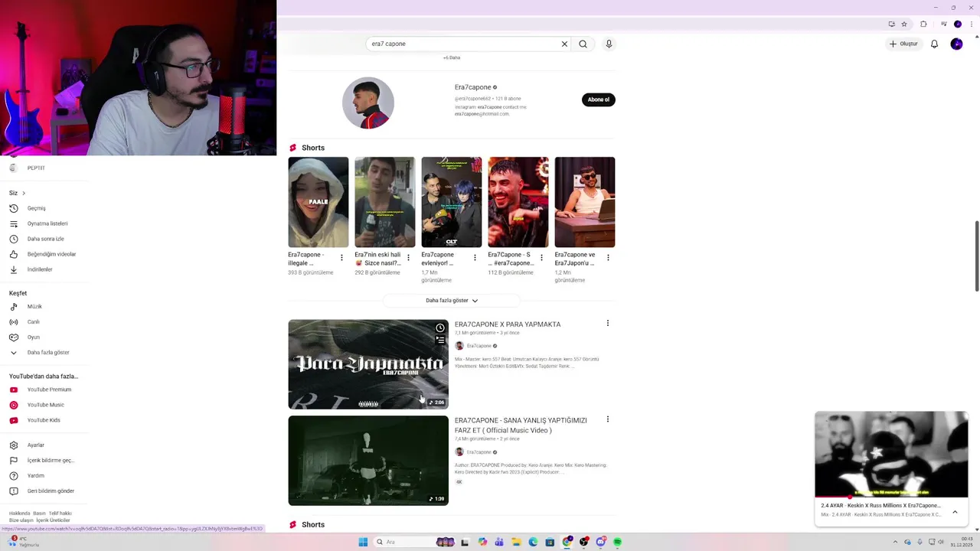Open options for 'Era7capone - illegale' short
Image resolution: width=980 pixels, height=551 pixels.
341,258
